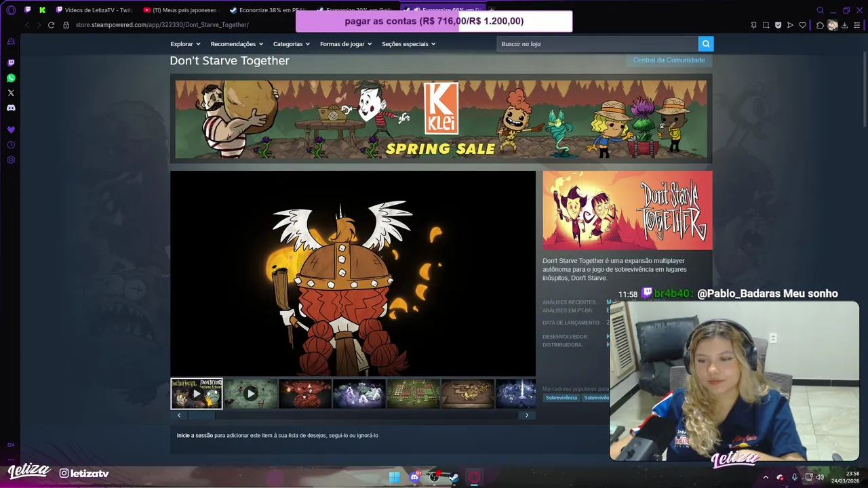Open the GX Corner icon at sidebar top
This screenshot has height=488, width=868.
pos(11,41)
